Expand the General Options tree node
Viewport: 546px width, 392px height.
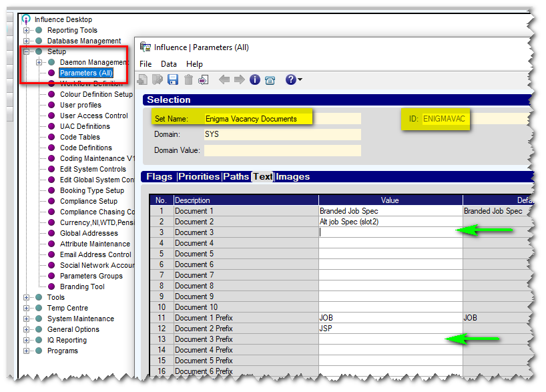pos(26,329)
